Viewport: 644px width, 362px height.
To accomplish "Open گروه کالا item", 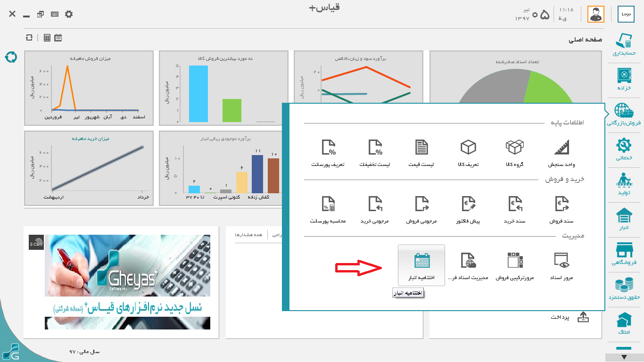I will [x=515, y=153].
